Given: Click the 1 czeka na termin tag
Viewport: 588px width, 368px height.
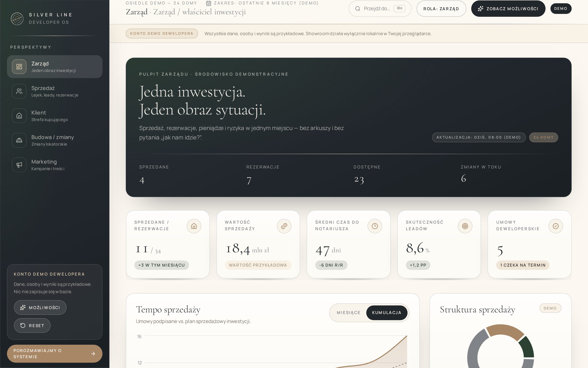Looking at the screenshot, I should coord(523,265).
